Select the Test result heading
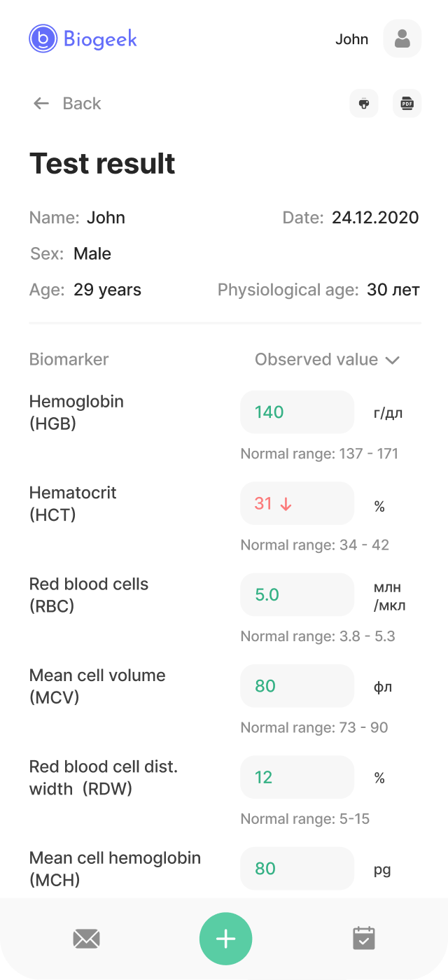 click(102, 163)
